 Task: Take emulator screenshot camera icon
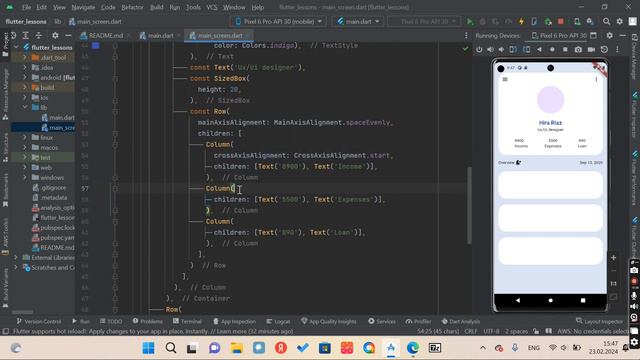(578, 49)
